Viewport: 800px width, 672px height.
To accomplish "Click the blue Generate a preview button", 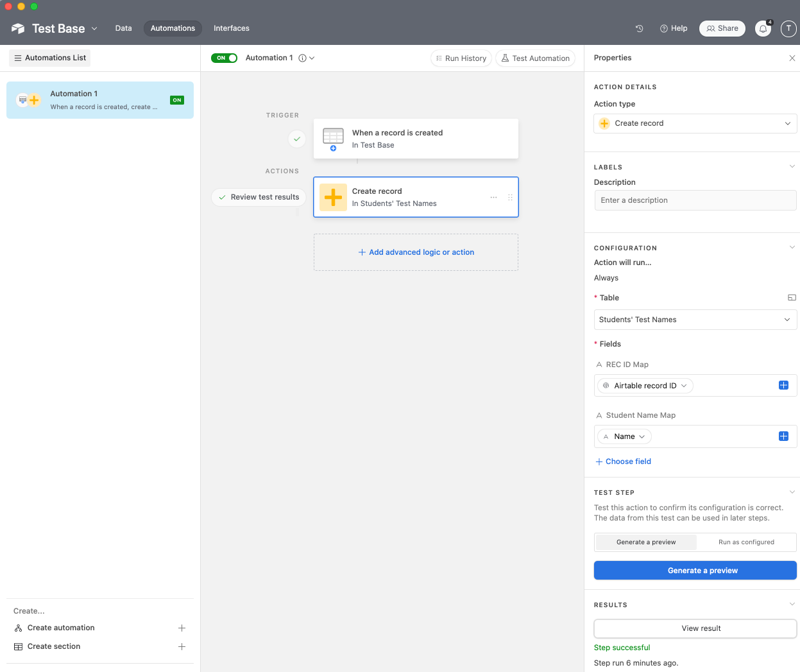I will [x=695, y=571].
